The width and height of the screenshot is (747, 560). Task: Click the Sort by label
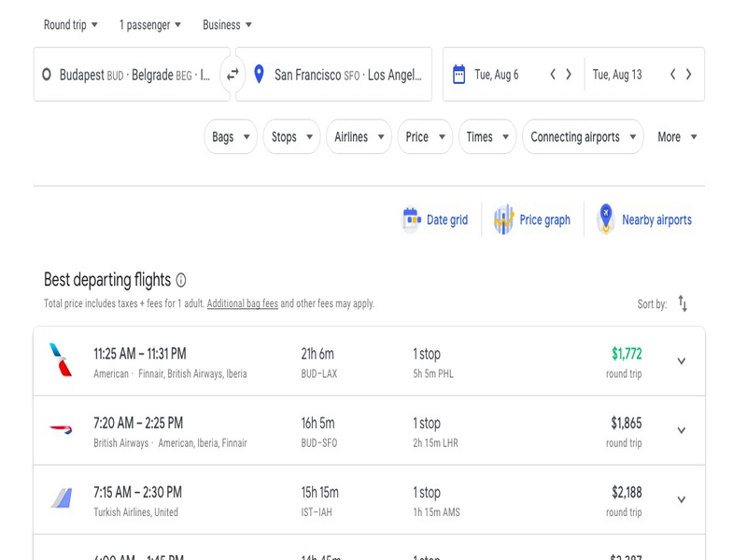(652, 304)
